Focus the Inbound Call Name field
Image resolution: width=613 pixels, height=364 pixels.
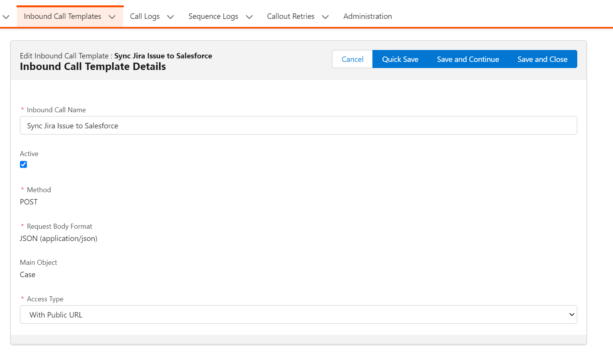click(x=298, y=125)
